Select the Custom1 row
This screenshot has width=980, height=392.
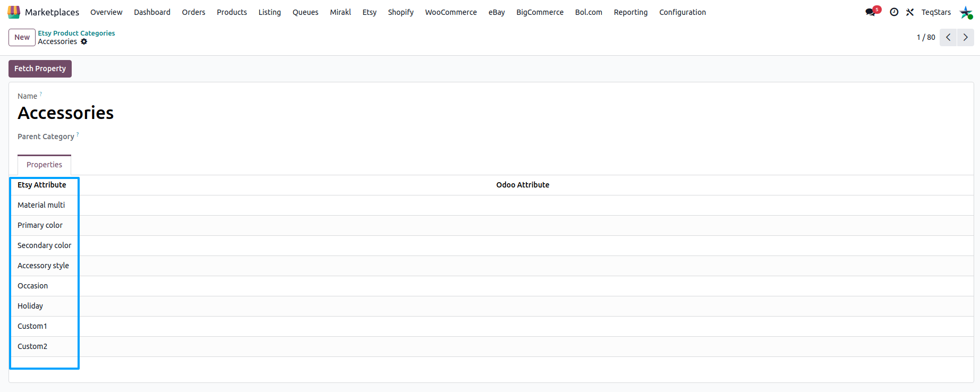491,326
